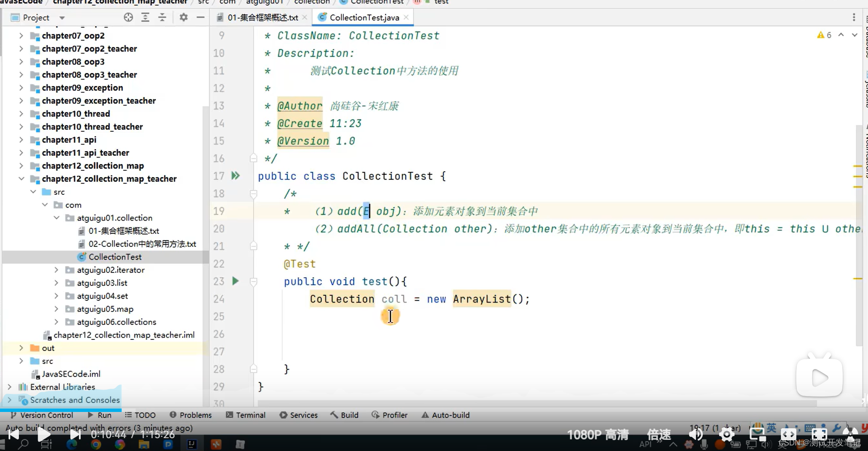Open the Project view dropdown
868x451 pixels.
click(62, 18)
